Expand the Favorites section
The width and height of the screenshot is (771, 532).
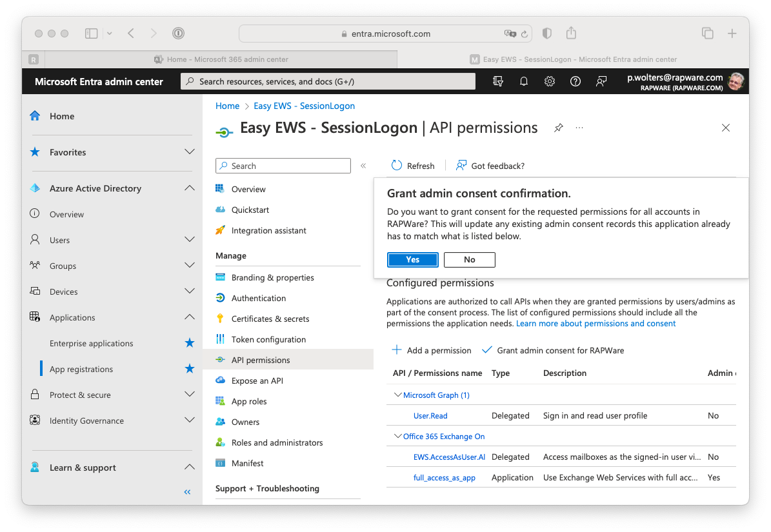click(x=189, y=152)
